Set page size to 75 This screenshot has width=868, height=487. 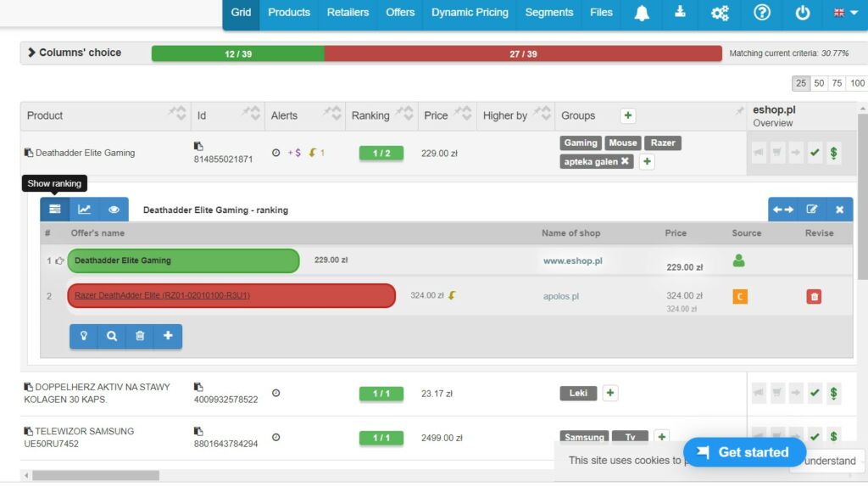pos(837,83)
